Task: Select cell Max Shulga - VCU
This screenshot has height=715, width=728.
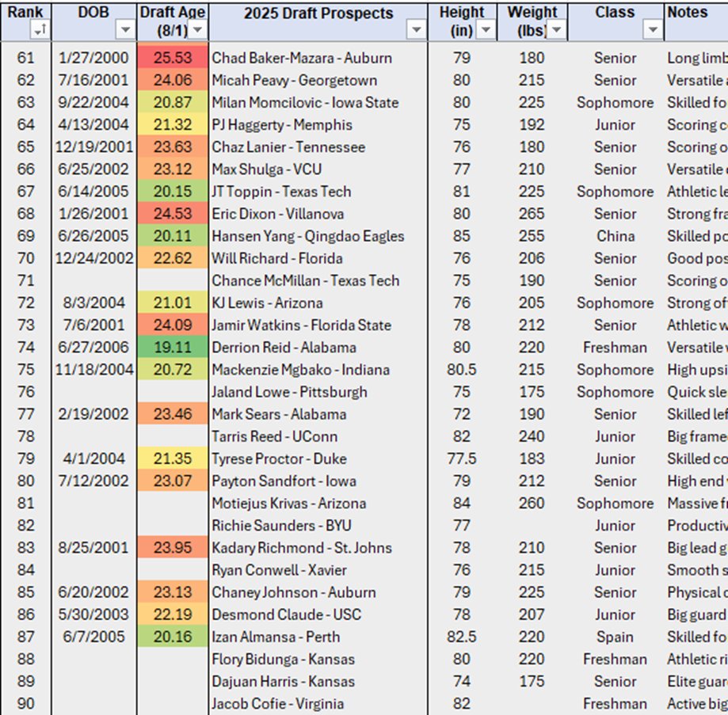Action: point(318,169)
